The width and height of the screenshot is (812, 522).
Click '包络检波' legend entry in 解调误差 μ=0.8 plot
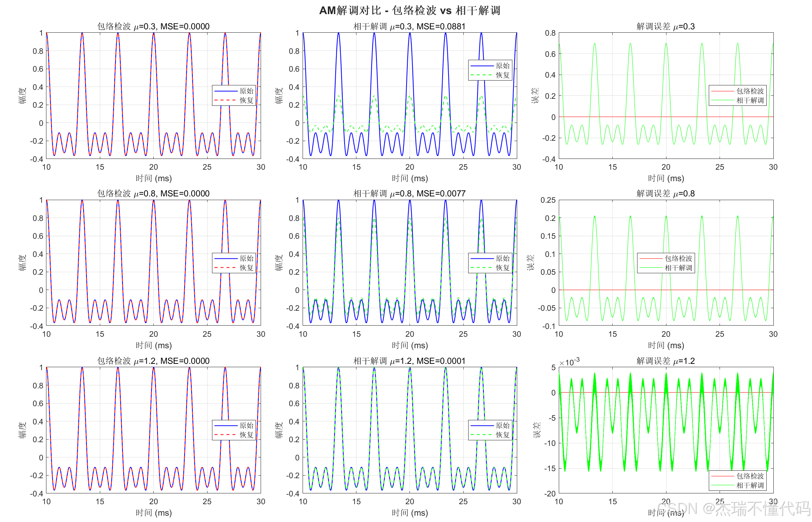[678, 258]
